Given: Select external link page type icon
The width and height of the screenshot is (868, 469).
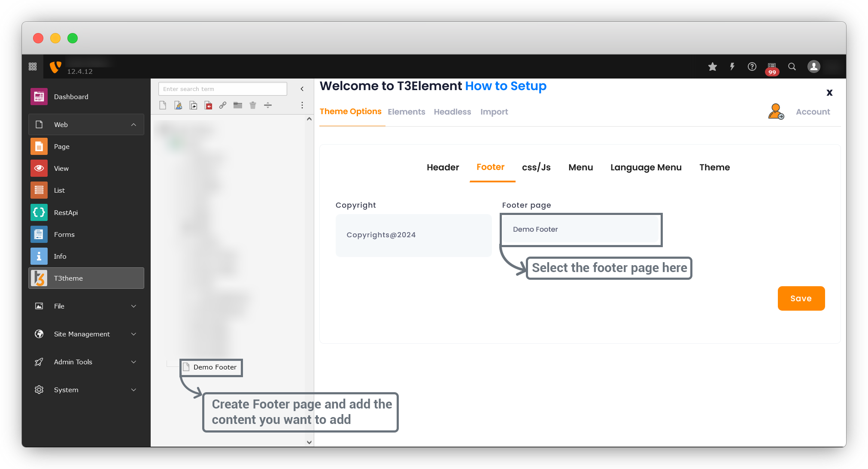Looking at the screenshot, I should click(x=223, y=105).
